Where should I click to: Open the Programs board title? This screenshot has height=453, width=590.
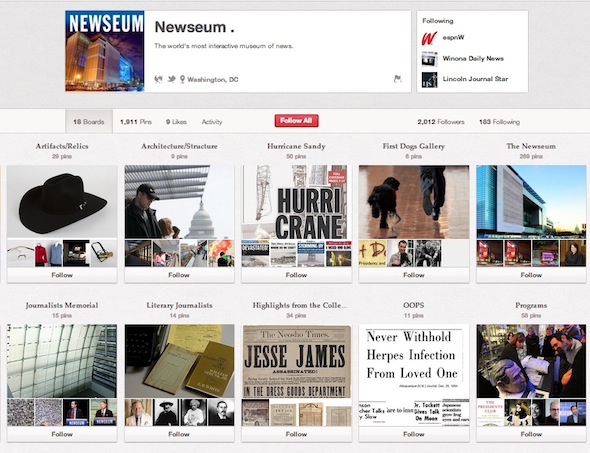[x=531, y=305]
